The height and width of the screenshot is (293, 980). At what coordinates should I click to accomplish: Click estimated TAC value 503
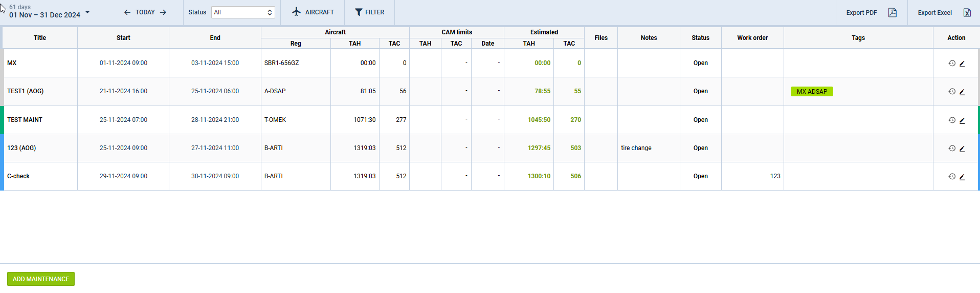point(575,148)
